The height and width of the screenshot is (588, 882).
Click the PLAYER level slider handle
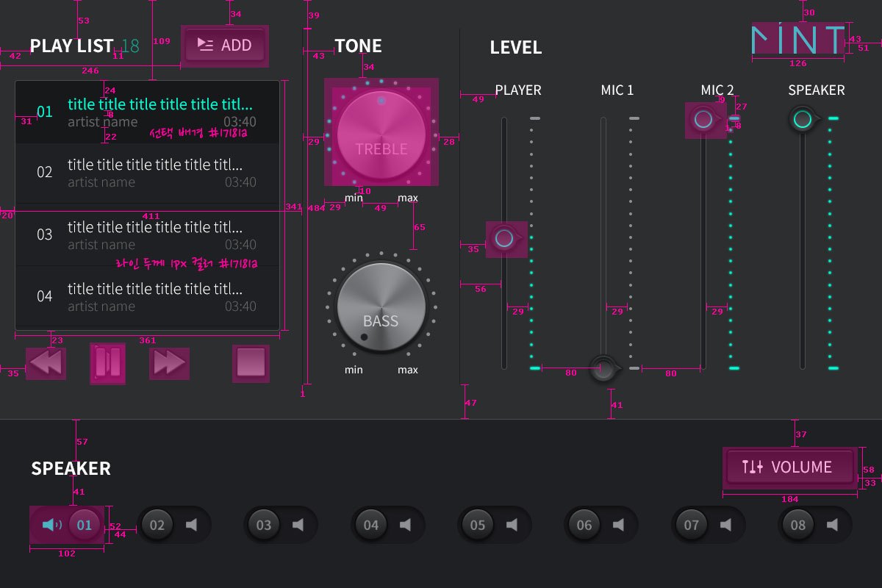click(x=506, y=238)
